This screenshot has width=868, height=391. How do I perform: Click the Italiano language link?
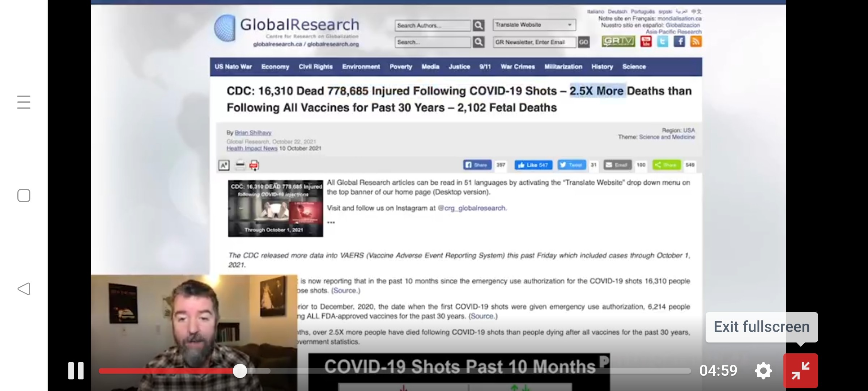[596, 12]
